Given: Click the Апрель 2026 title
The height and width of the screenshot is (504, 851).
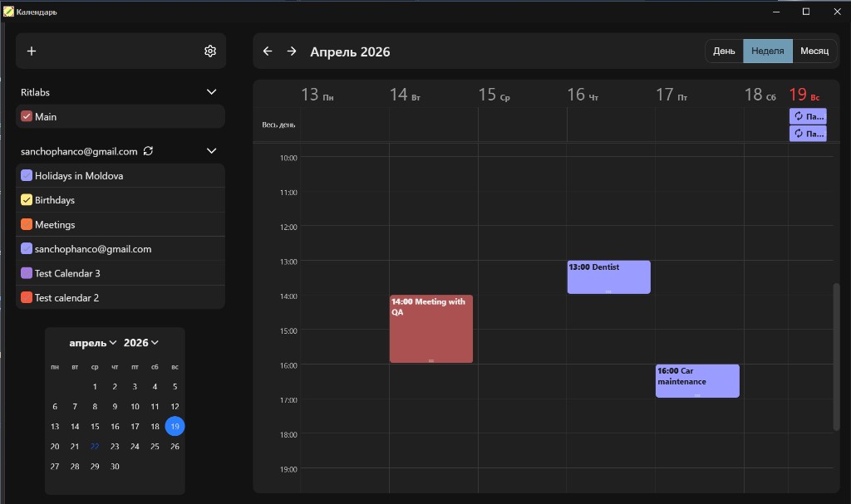Looking at the screenshot, I should [x=350, y=51].
